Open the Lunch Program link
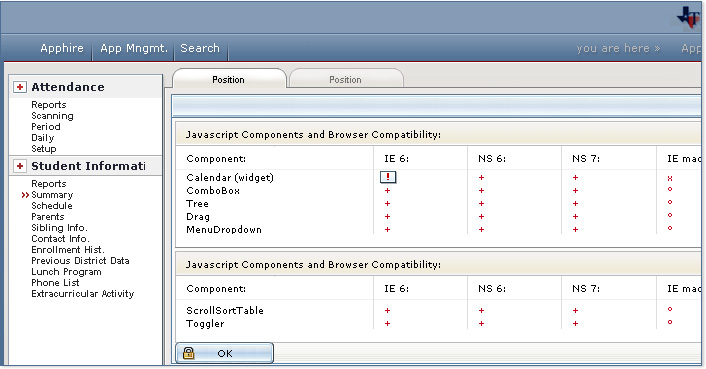This screenshot has height=369, width=706. pyautogui.click(x=66, y=272)
